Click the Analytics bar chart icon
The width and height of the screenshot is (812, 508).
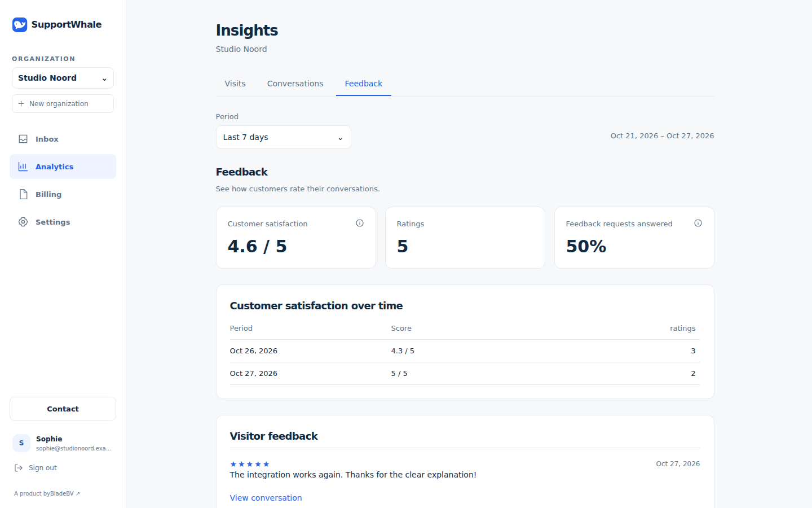(x=23, y=167)
